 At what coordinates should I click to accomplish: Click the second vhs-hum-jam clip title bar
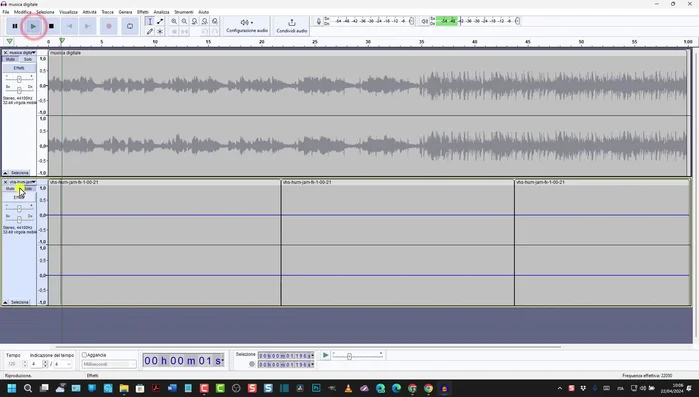[398, 182]
